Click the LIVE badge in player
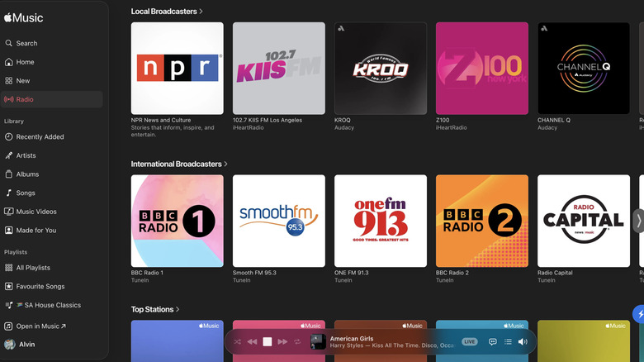The width and height of the screenshot is (644, 362). click(x=470, y=342)
